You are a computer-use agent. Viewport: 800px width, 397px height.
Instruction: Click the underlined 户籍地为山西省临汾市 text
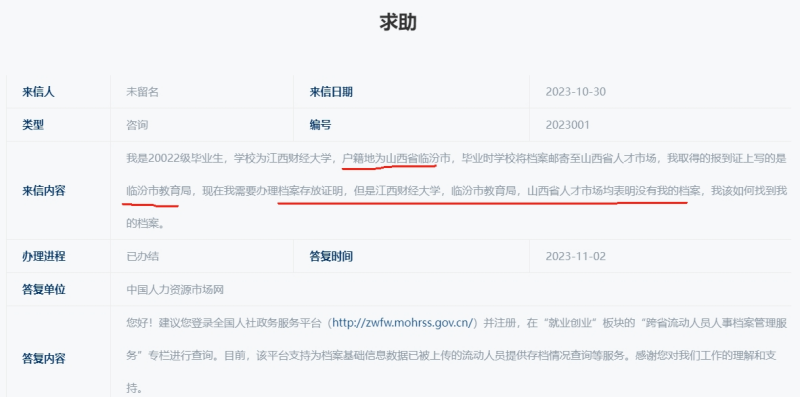pyautogui.click(x=396, y=158)
